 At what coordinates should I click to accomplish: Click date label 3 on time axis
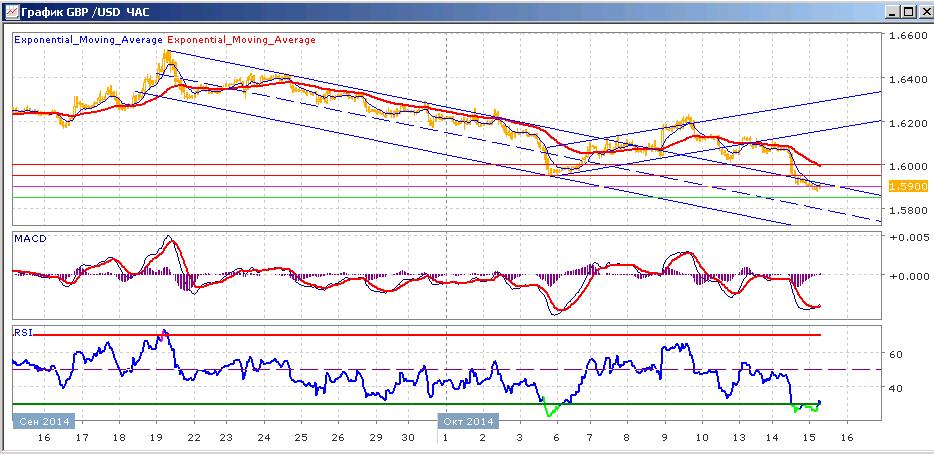(519, 438)
